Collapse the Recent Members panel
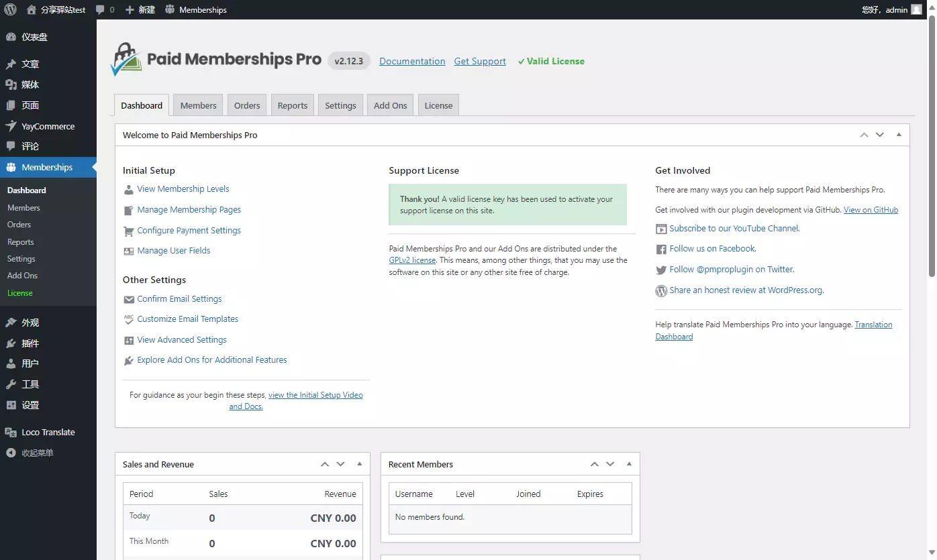937x560 pixels. coord(629,464)
